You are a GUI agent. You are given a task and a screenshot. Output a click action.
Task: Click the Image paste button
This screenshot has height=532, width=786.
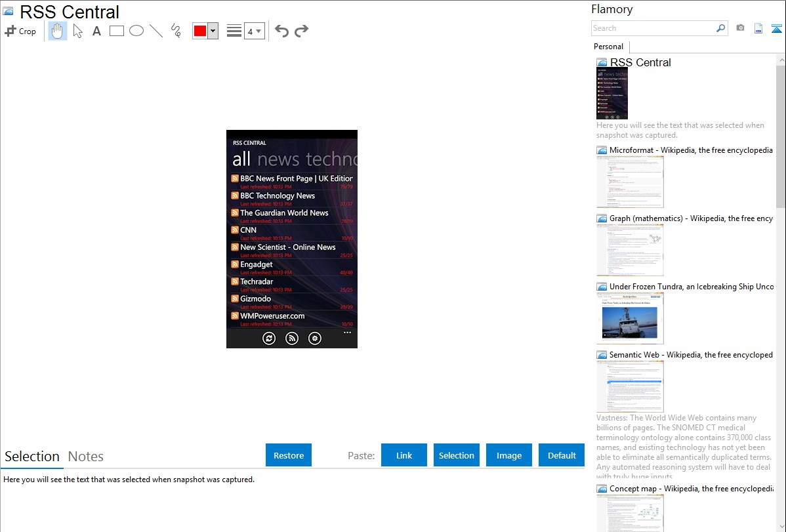click(508, 455)
